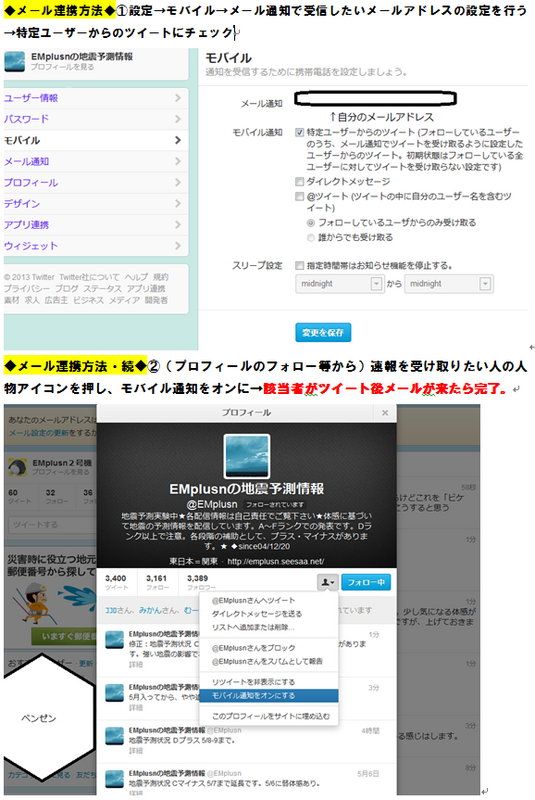Choose ダイレクトメッセージを送る menu item
535x800 pixels.
tap(268, 614)
